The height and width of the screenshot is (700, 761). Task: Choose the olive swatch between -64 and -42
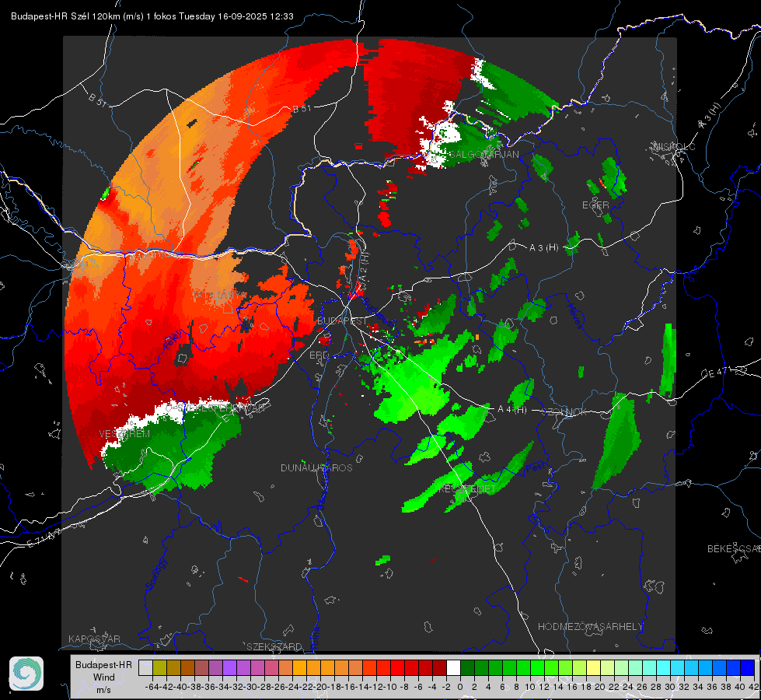pyautogui.click(x=159, y=668)
